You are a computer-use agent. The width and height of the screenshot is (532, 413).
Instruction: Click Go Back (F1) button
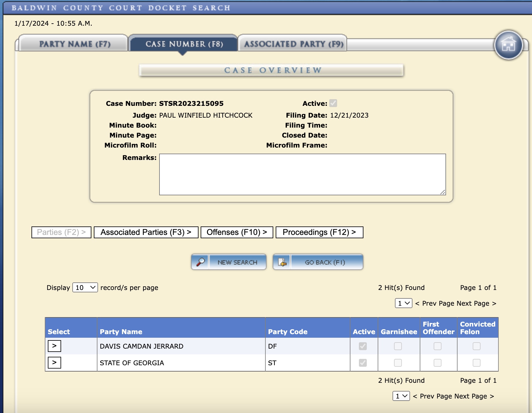pos(318,262)
